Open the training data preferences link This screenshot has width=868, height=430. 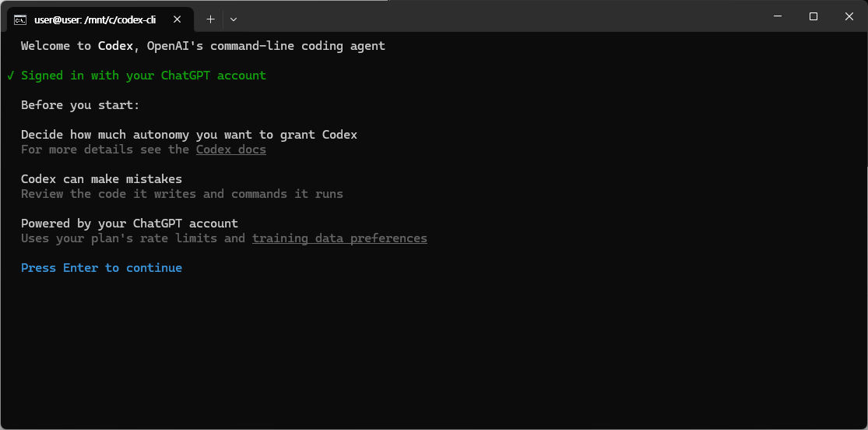339,238
